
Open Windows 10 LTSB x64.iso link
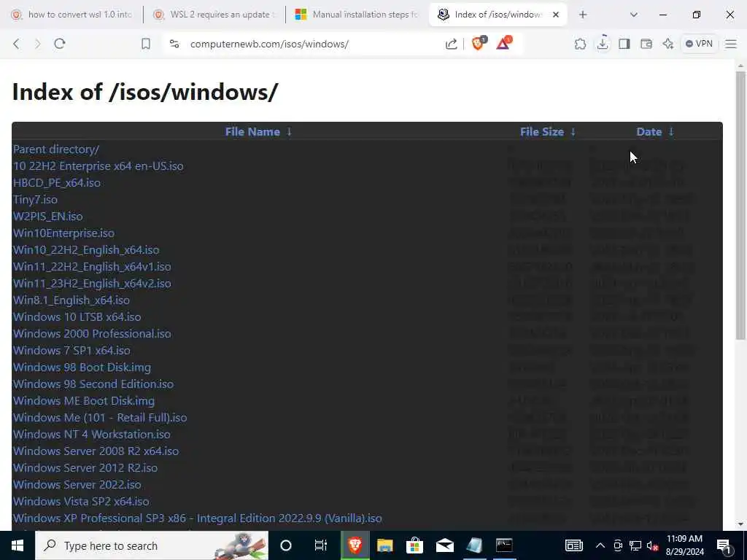click(77, 316)
